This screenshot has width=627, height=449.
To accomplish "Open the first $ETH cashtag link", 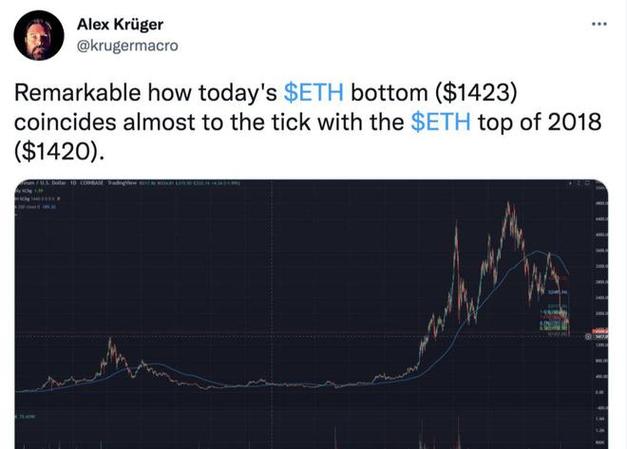I will pyautogui.click(x=315, y=94).
